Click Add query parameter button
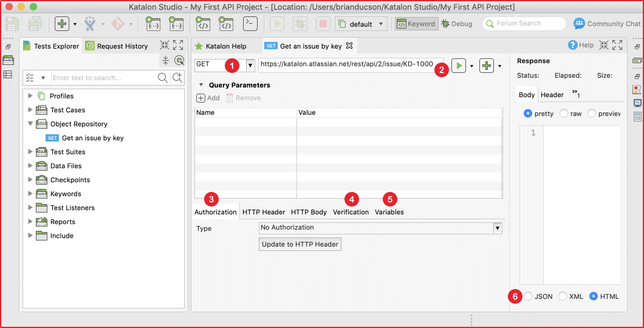This screenshot has height=328, width=644. (208, 98)
